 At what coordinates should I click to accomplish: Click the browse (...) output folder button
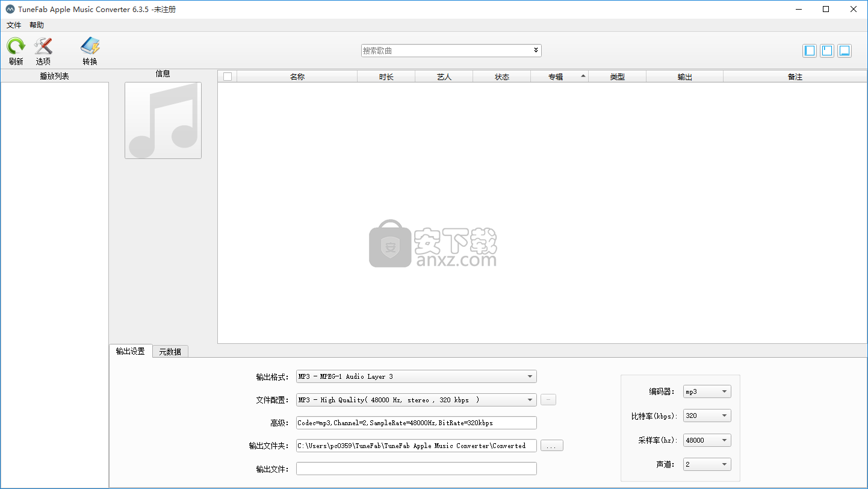(x=551, y=446)
